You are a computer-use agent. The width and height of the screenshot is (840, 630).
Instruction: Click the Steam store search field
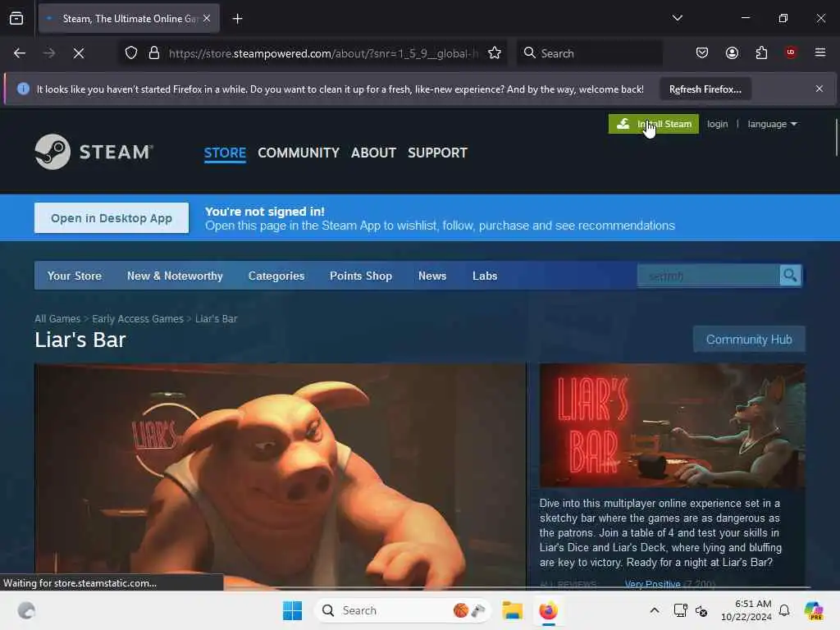pos(708,276)
